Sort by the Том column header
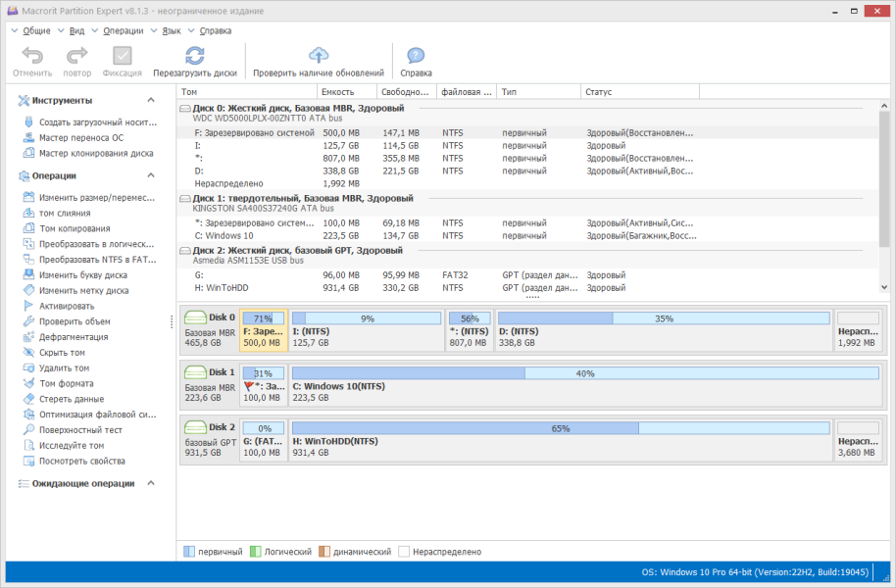This screenshot has width=896, height=588. click(247, 91)
